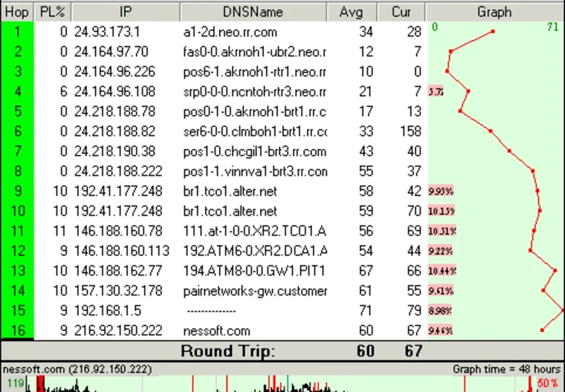
Task: Select IP 216.92.150.222 in hop 16
Action: 118,330
